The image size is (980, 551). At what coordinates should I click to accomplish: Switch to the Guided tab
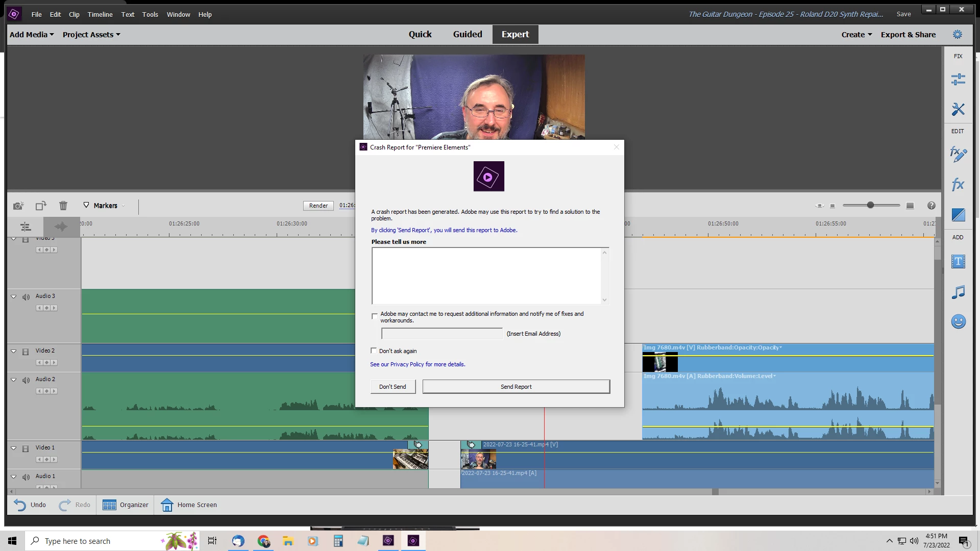467,34
